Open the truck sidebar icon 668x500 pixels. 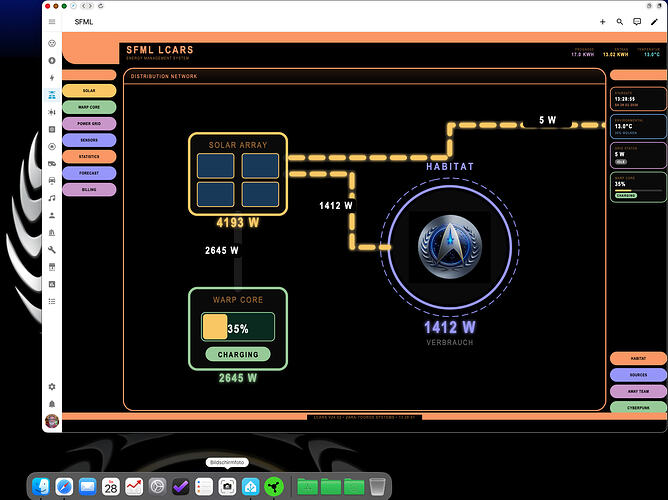(x=52, y=164)
